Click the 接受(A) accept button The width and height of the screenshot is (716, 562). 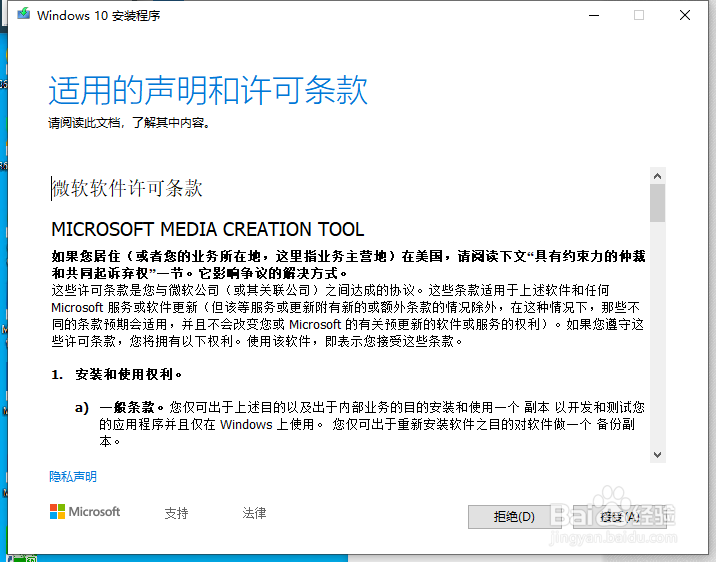(620, 517)
